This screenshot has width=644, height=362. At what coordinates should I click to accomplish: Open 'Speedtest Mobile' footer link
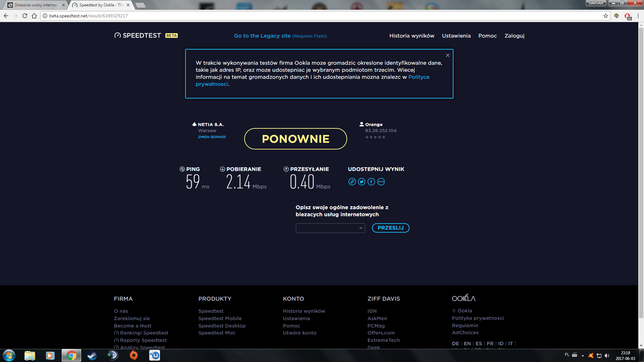click(220, 318)
